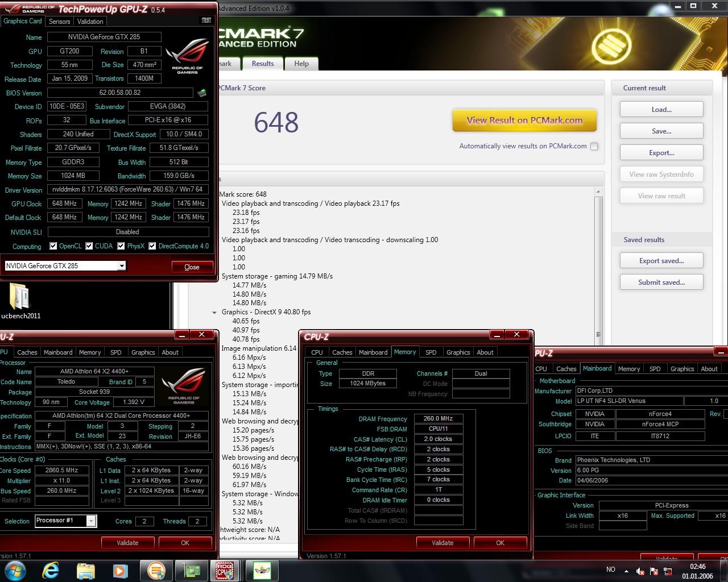Screen dimensions: 728x582
Task: Open Caches tab in CPU-Z processor window
Action: pos(27,352)
